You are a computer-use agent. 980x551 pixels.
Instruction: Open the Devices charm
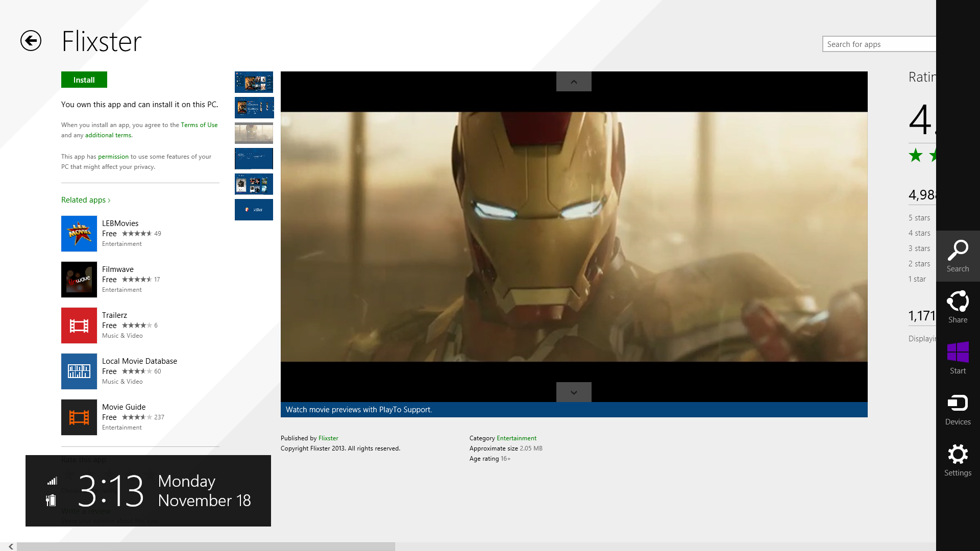click(x=958, y=409)
